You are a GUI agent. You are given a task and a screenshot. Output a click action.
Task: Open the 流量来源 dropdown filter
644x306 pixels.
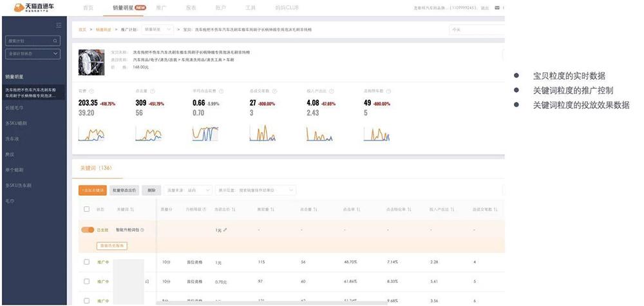point(189,191)
